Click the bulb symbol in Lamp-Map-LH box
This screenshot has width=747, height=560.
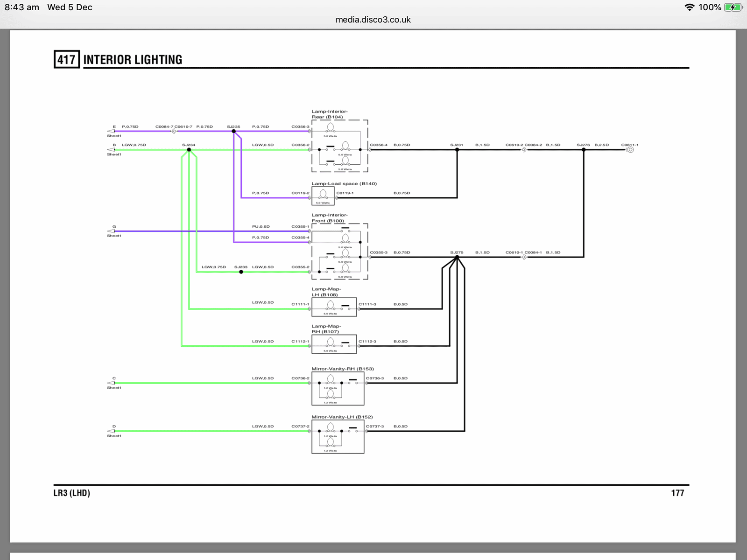click(x=330, y=305)
